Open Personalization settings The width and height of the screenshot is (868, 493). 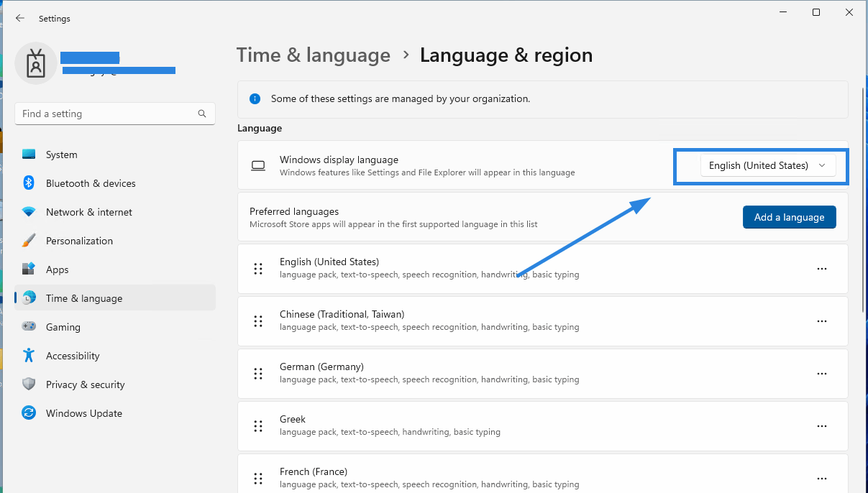click(x=115, y=241)
